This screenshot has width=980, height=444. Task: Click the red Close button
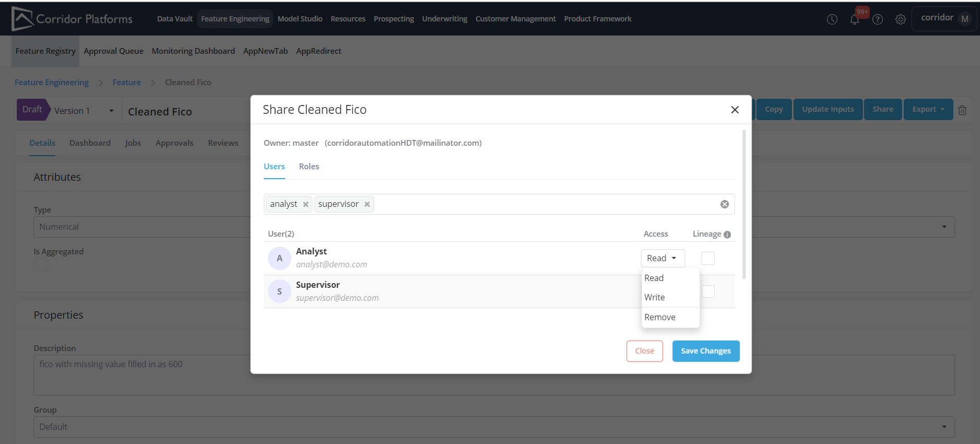click(x=644, y=351)
